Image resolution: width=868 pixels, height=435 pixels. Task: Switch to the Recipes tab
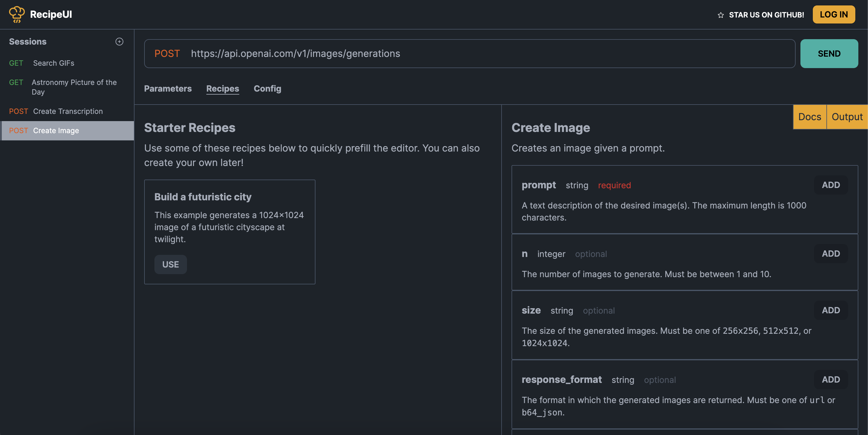tap(222, 89)
